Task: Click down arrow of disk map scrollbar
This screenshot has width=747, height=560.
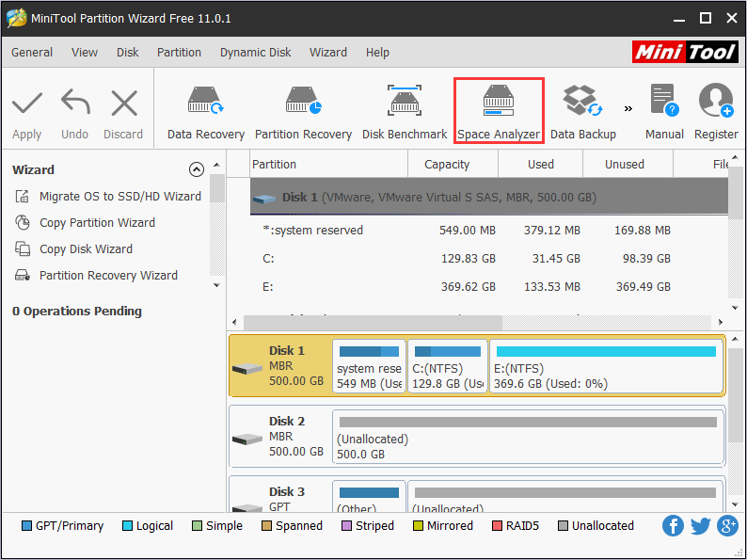Action: tap(735, 504)
